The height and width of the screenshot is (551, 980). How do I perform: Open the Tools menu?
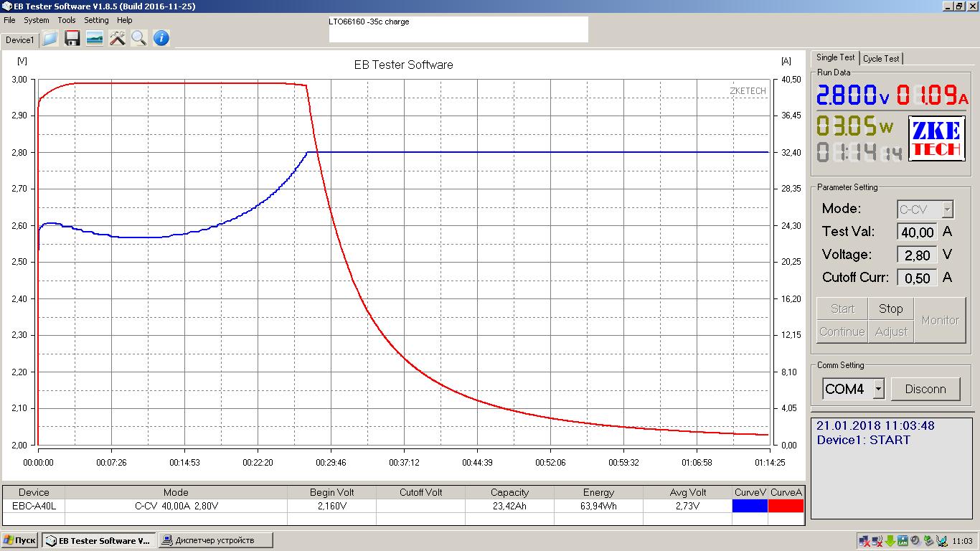click(67, 20)
